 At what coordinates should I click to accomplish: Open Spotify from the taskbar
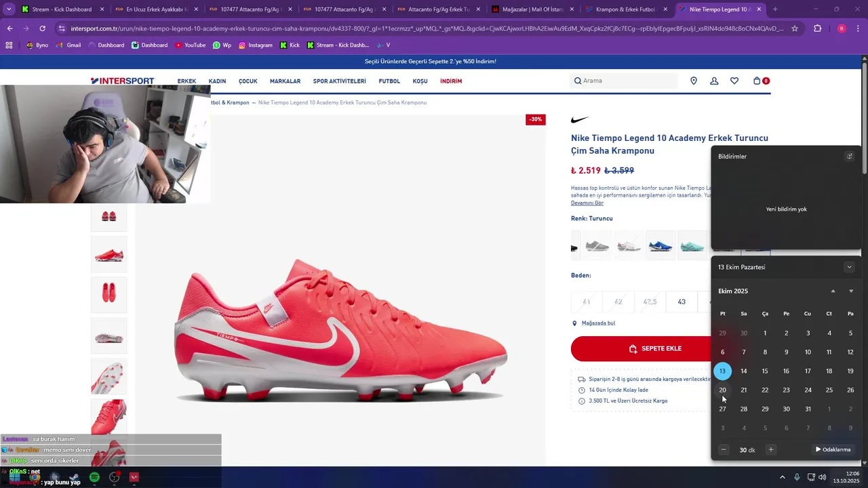coord(94,477)
